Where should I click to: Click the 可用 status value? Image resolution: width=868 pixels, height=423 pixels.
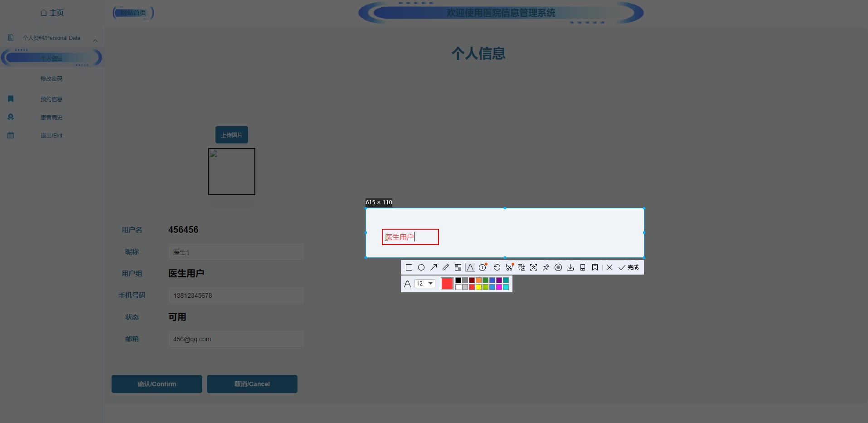[x=177, y=317]
